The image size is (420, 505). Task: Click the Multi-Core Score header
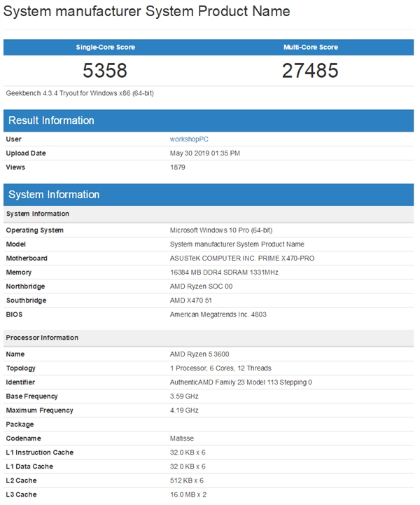tap(310, 48)
